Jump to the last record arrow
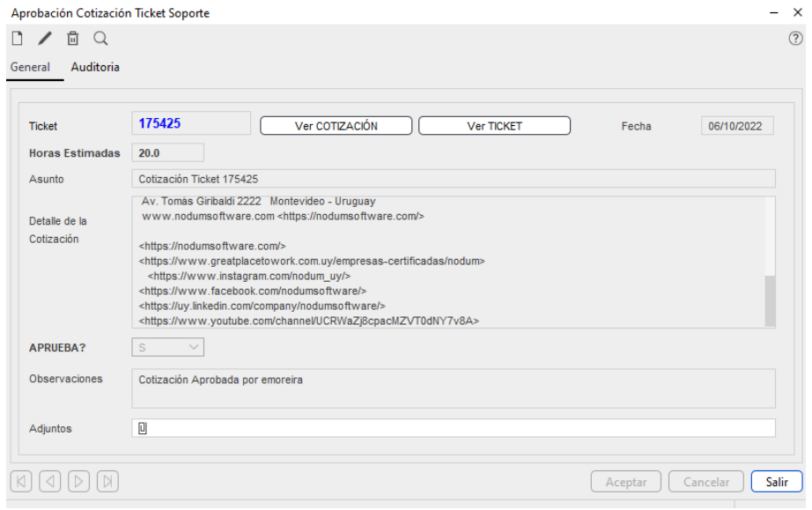 tap(108, 482)
